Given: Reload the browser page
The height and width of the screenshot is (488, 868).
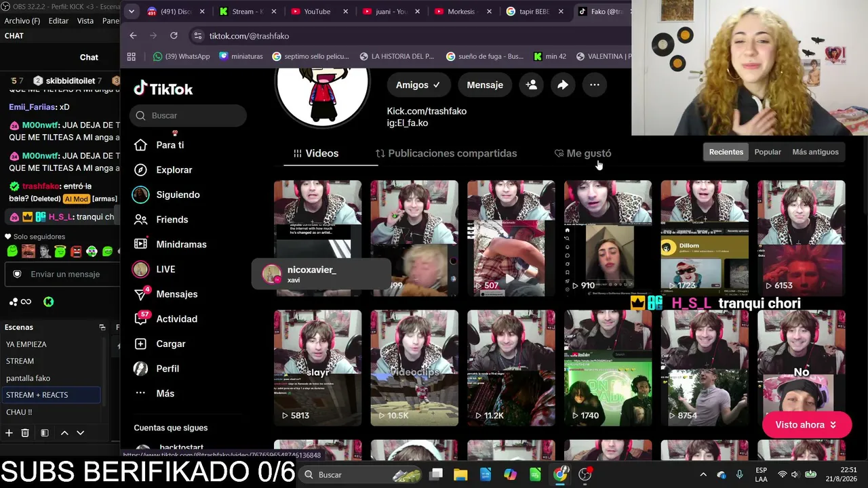Looking at the screenshot, I should coord(174,36).
